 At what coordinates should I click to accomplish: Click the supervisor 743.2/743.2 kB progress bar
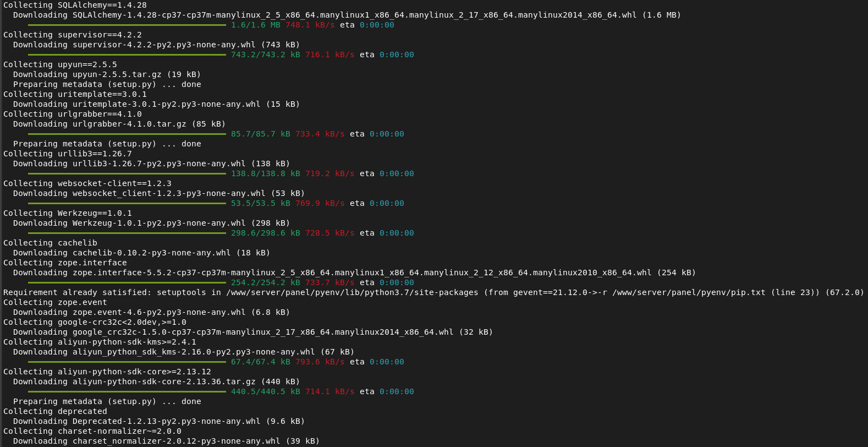pos(127,54)
